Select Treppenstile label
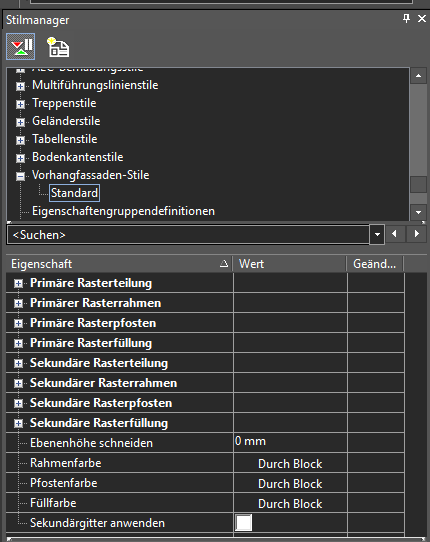This screenshot has width=430, height=542. coord(64,103)
